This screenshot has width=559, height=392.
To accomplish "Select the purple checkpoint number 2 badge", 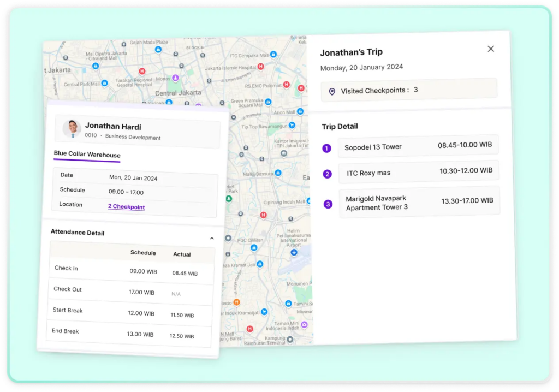I will point(327,175).
